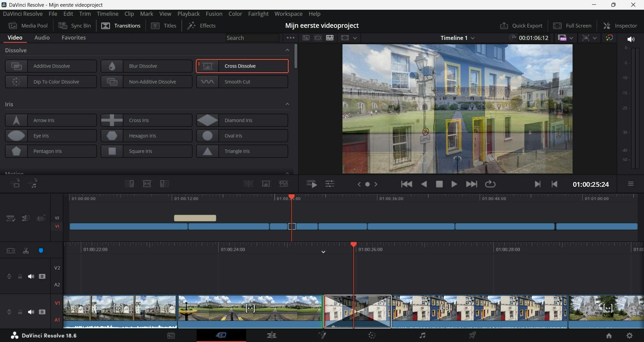Open project settings gear icon
Screen dimensions: 644x342
pyautogui.click(x=630, y=335)
